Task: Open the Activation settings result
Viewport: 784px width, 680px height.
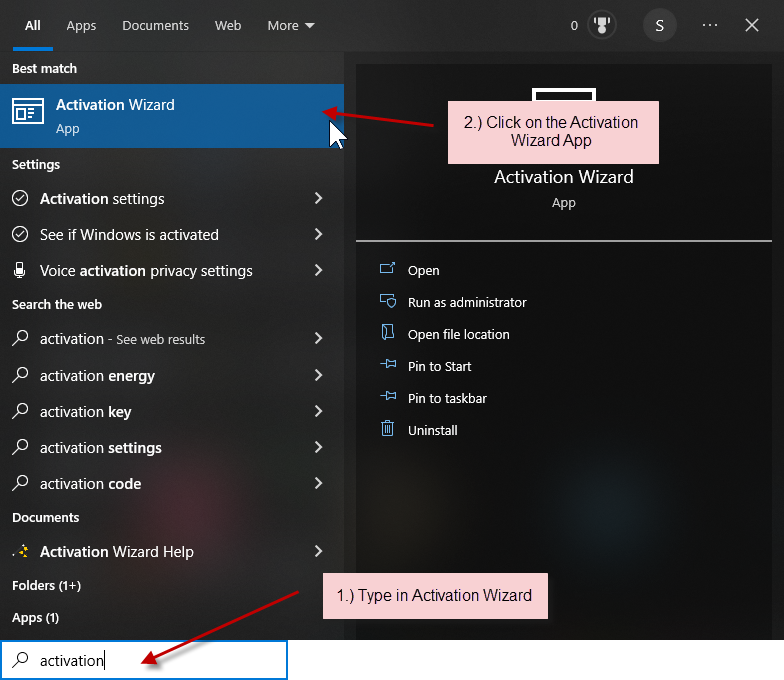Action: click(x=102, y=199)
